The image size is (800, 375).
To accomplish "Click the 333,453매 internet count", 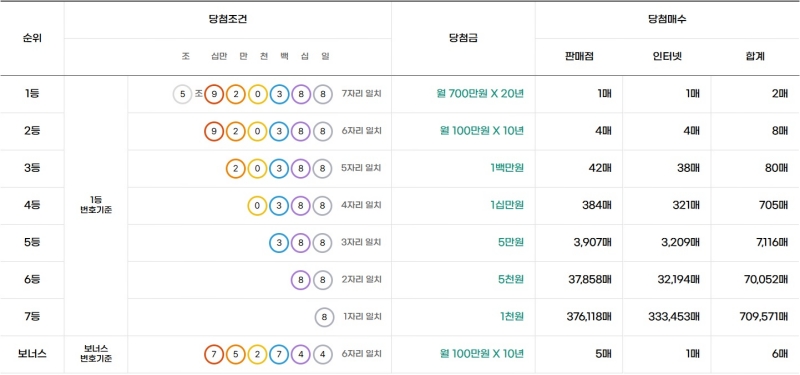I will pyautogui.click(x=675, y=316).
